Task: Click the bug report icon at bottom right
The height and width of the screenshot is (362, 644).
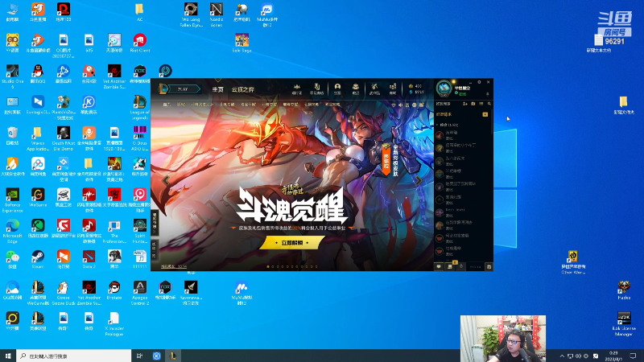Action: point(489,267)
